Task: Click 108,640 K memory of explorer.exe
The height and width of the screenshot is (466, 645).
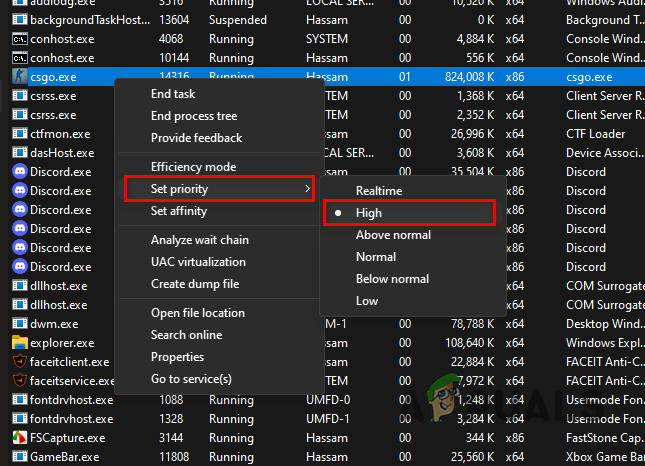Action: (469, 343)
